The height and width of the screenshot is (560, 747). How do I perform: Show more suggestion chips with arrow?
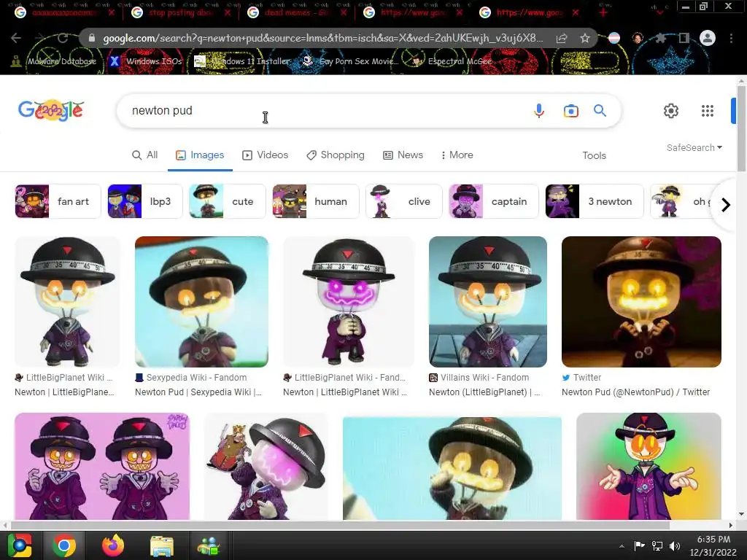tap(725, 205)
